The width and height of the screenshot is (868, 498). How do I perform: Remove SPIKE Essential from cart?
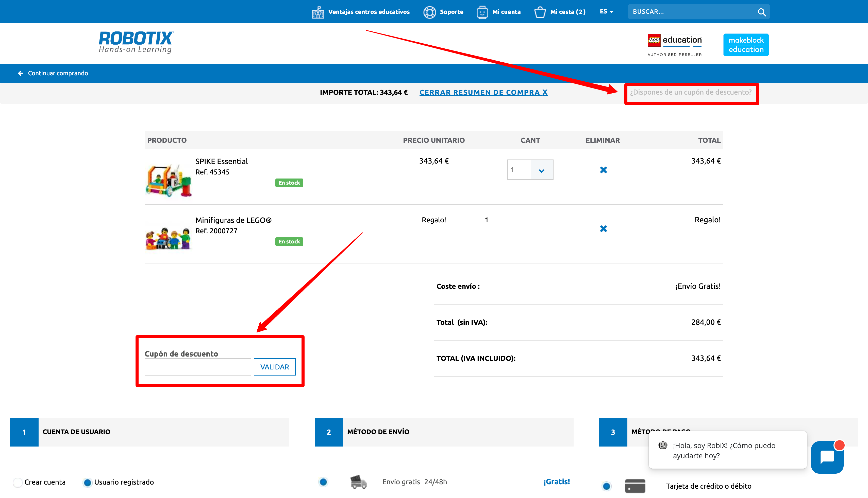(x=603, y=170)
